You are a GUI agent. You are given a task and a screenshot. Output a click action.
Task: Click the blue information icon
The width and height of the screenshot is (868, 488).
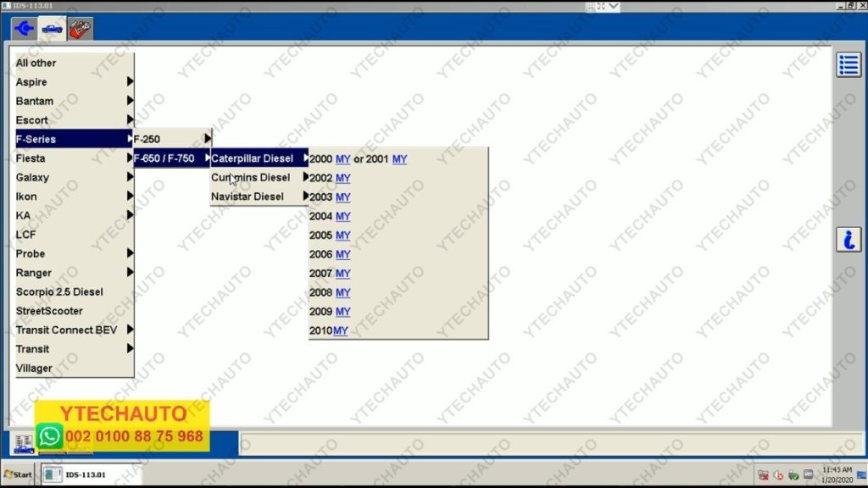848,240
